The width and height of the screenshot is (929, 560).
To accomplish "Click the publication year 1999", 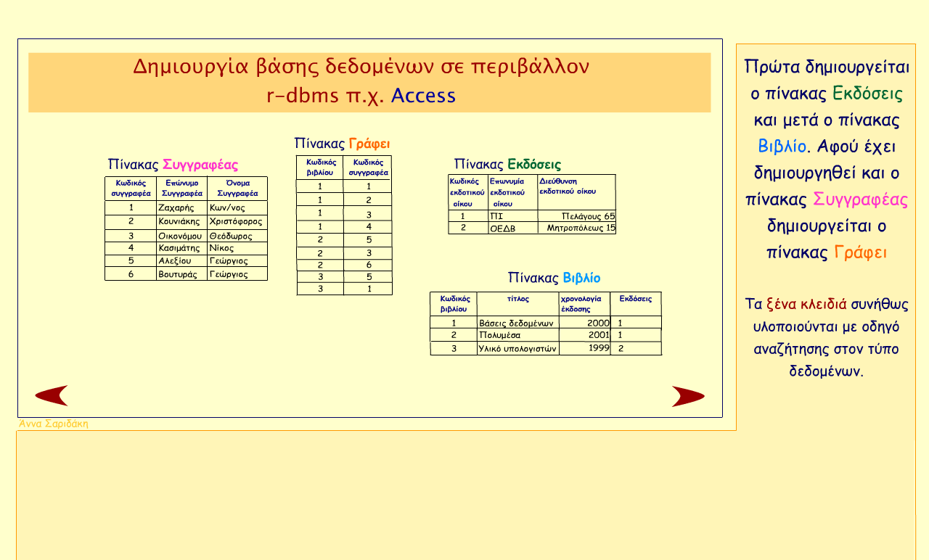I will click(599, 348).
